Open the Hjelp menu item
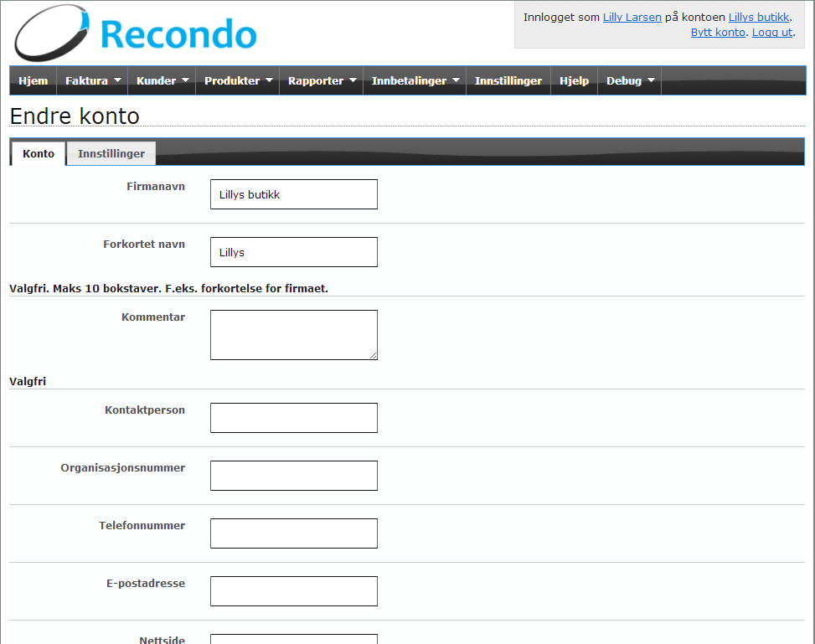 pos(574,81)
